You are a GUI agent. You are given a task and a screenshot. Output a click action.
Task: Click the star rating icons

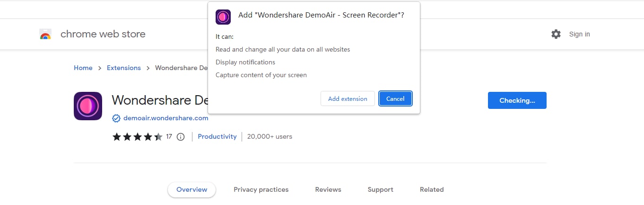(137, 137)
